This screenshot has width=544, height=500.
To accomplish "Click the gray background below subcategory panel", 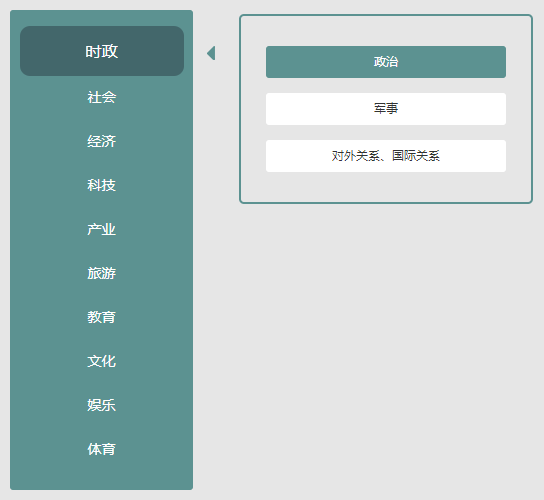I will pyautogui.click(x=386, y=347).
